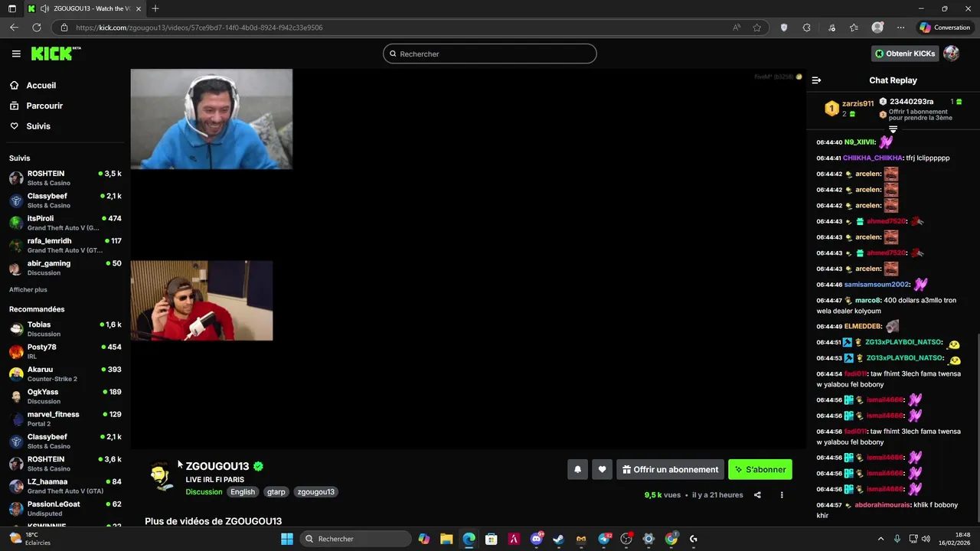Click chat username abdorahimourais
The image size is (980, 551).
[882, 505]
